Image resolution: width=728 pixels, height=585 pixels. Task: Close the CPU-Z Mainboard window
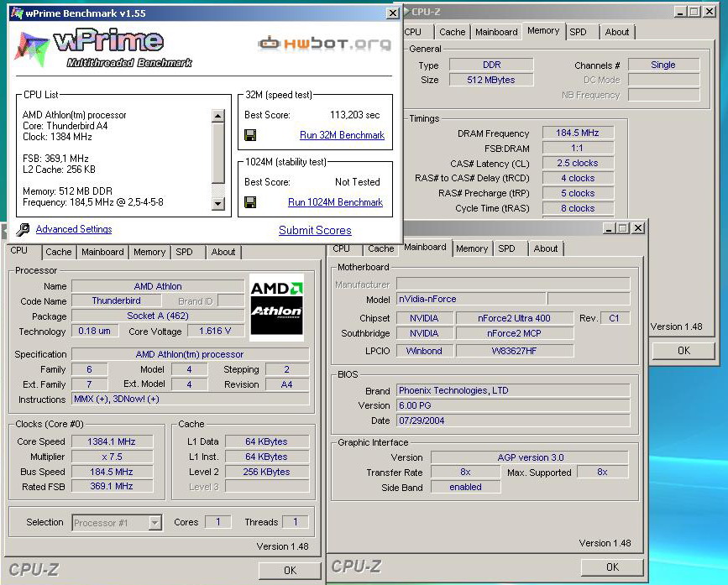[x=638, y=227]
